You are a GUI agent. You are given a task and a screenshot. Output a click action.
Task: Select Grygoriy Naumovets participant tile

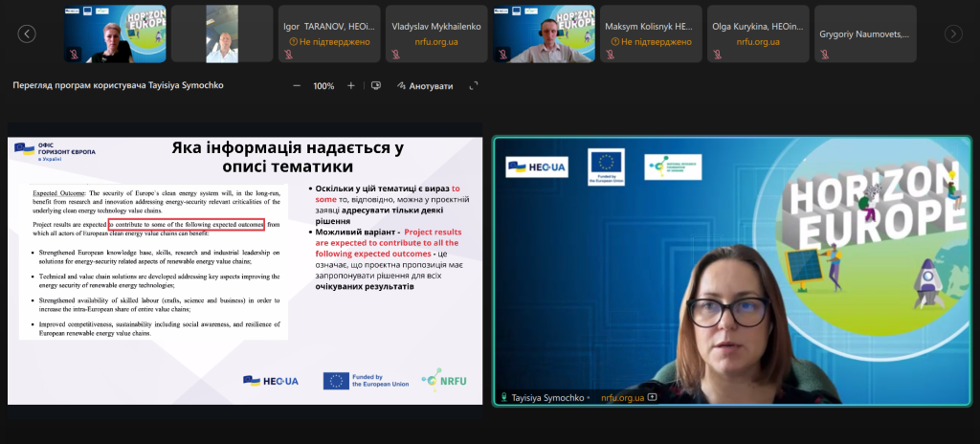pyautogui.click(x=865, y=33)
